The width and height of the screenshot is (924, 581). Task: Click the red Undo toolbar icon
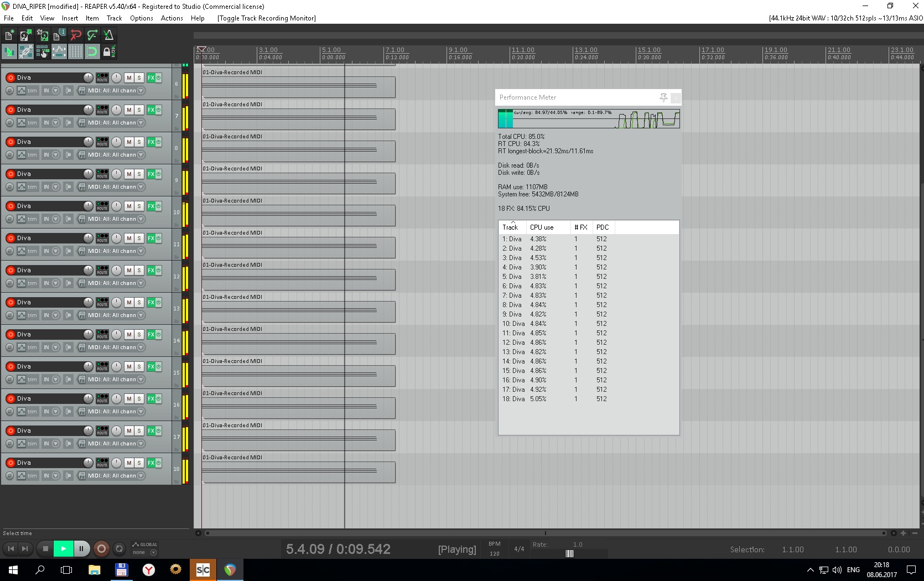tap(76, 35)
